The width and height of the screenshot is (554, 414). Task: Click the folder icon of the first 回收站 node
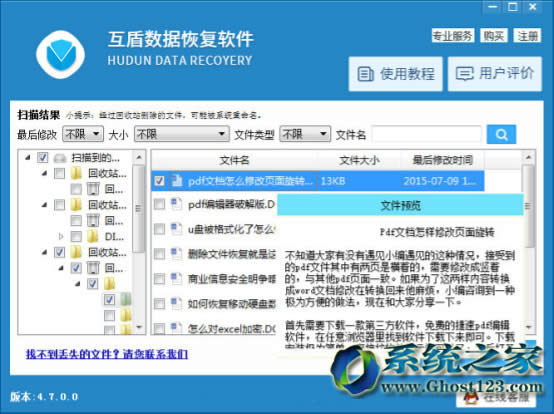pyautogui.click(x=76, y=173)
